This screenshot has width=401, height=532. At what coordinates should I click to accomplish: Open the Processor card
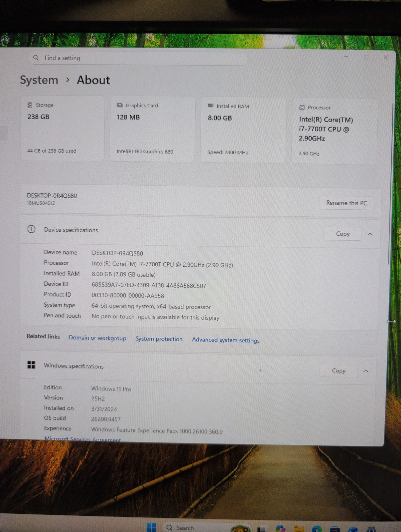click(x=335, y=131)
